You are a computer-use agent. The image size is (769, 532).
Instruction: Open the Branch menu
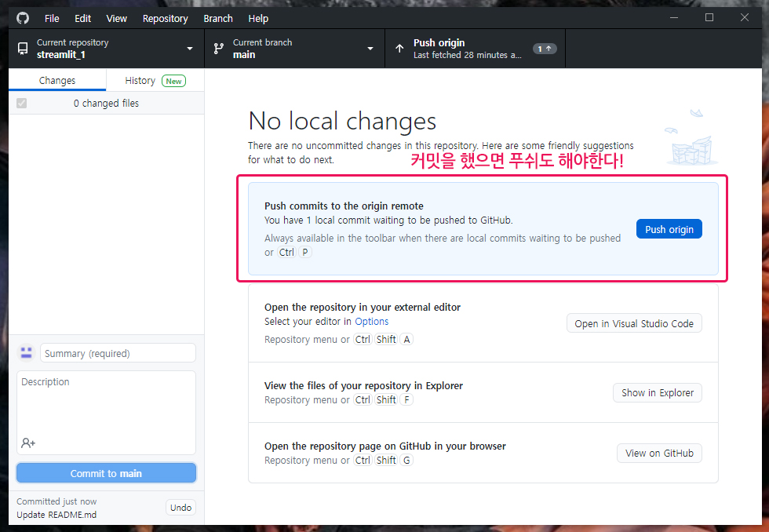point(218,19)
